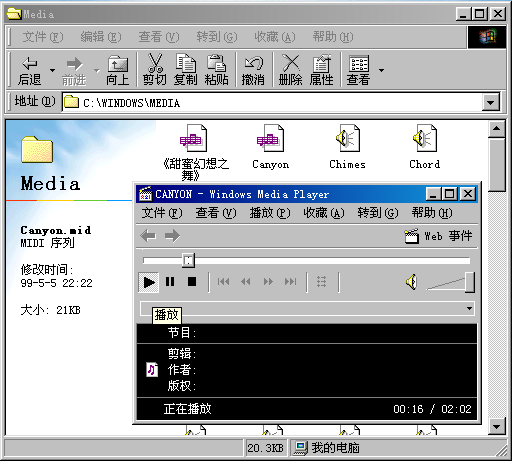This screenshot has width=512, height=461.
Task: Open Media Player 查看(V) menu
Action: click(x=216, y=213)
